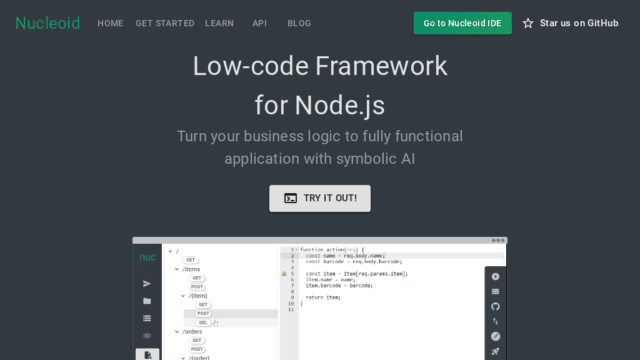Collapse the /orders tree node

tap(177, 332)
